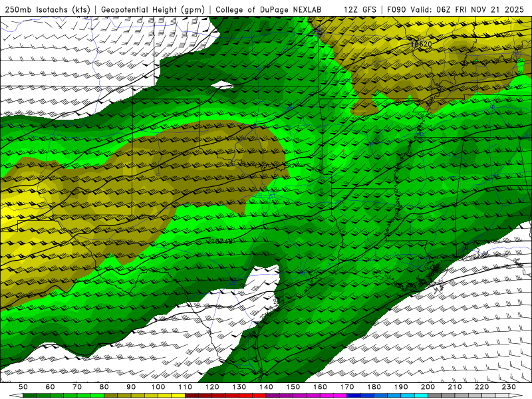Click the legend value 200
The image size is (532, 399).
click(x=428, y=387)
